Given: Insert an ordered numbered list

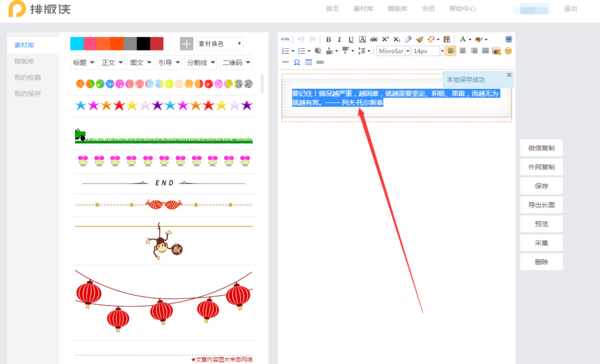Looking at the screenshot, I should (x=285, y=51).
